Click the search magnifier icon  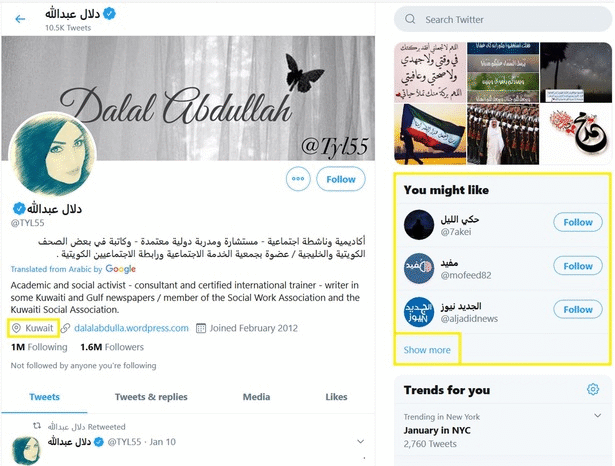point(410,19)
